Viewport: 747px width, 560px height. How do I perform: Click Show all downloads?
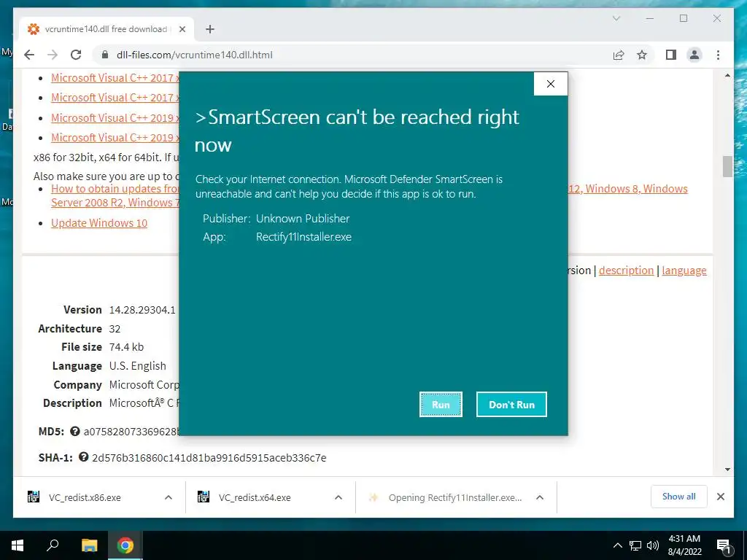[x=679, y=497]
